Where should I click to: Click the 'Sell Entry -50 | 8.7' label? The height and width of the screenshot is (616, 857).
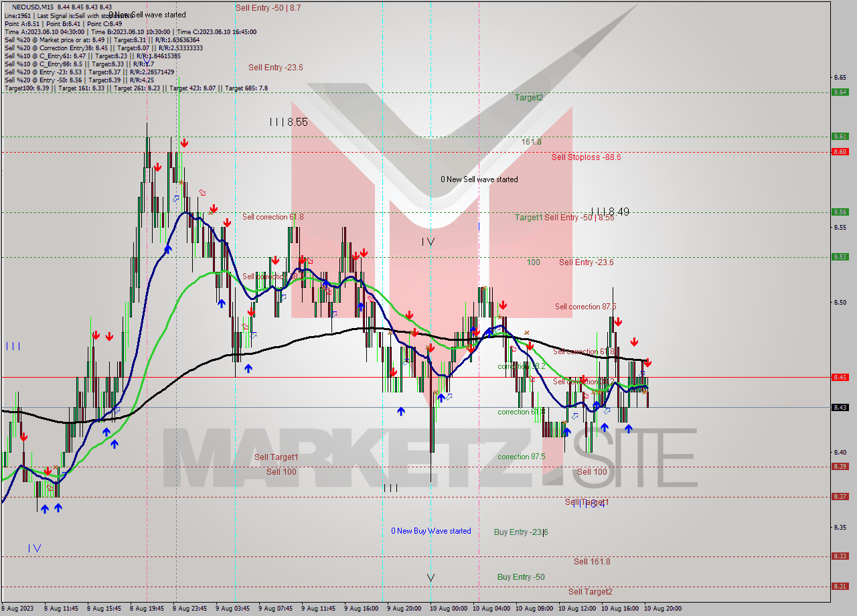click(x=268, y=8)
